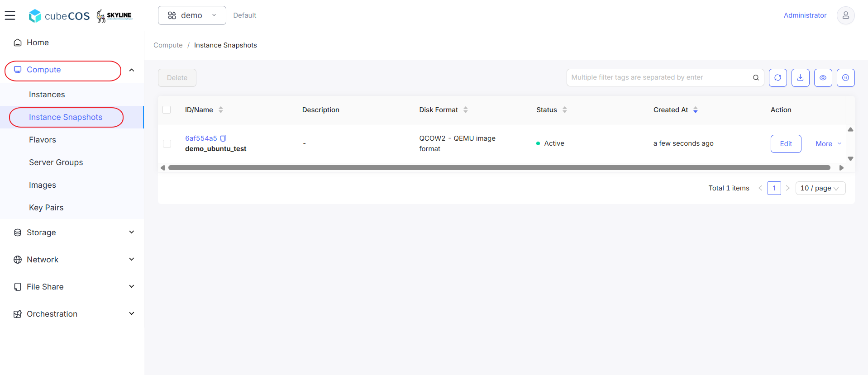
Task: Click the refresh table icon
Action: pos(777,78)
